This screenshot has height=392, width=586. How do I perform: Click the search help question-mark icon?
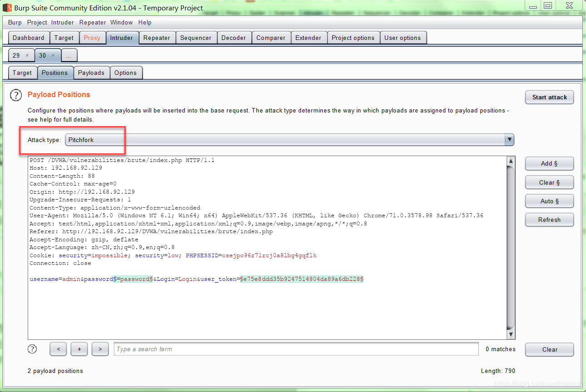pyautogui.click(x=32, y=349)
